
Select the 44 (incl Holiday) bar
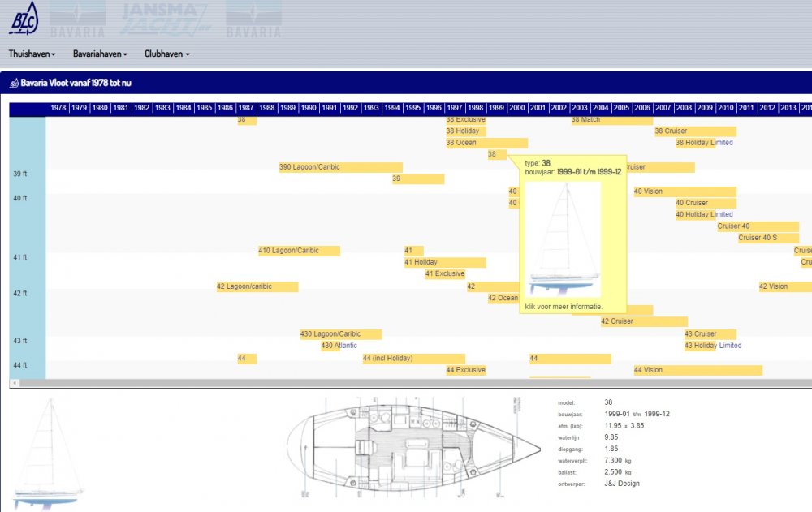pos(413,359)
